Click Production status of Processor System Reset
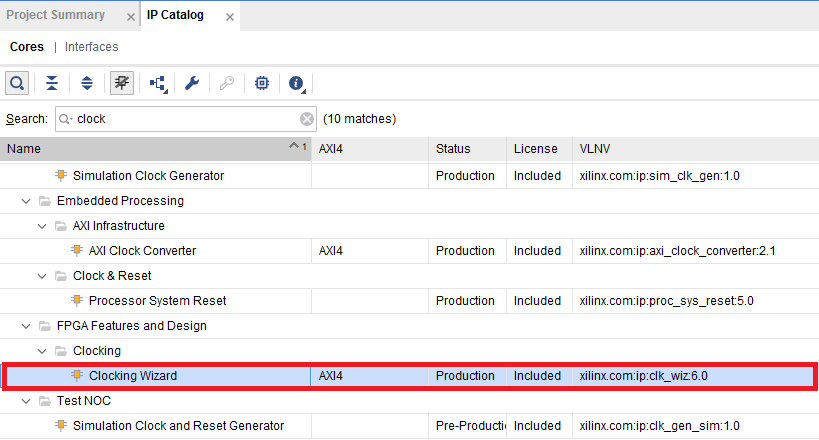This screenshot has width=819, height=440. [x=465, y=301]
